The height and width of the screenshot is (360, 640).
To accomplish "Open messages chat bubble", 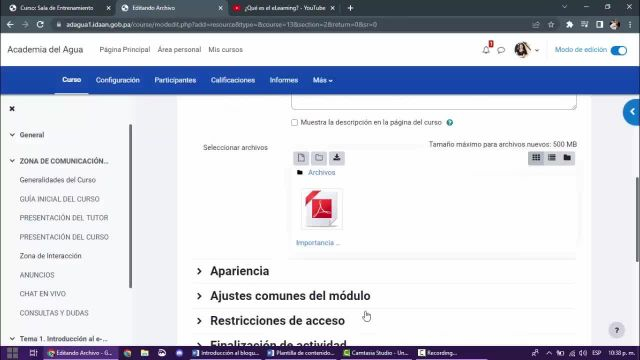I will click(501, 50).
